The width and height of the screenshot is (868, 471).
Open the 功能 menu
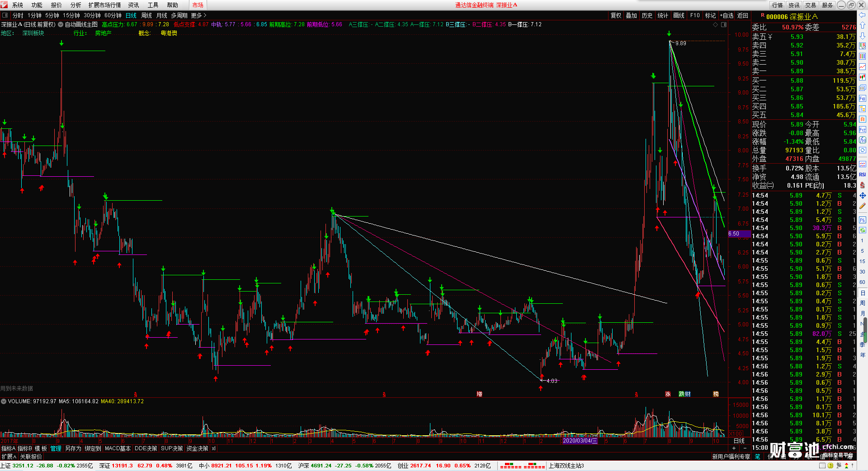(x=37, y=5)
